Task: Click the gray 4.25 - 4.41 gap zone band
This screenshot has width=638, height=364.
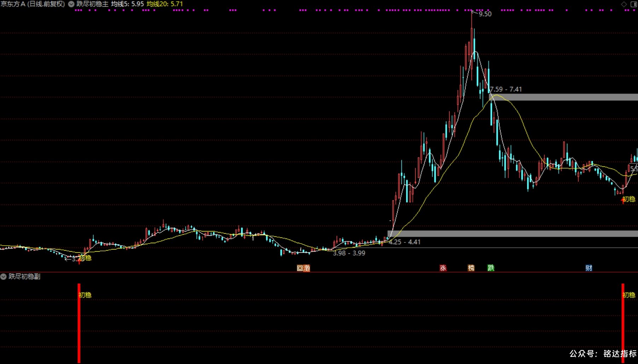Action: 513,234
